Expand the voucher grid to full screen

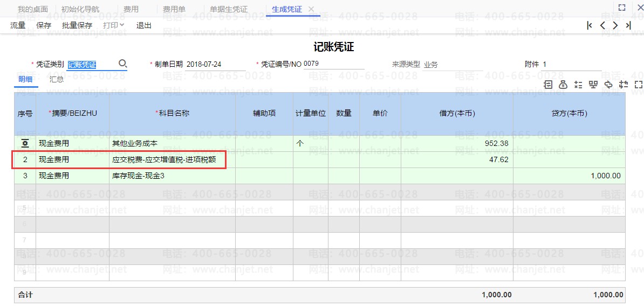coord(638,85)
